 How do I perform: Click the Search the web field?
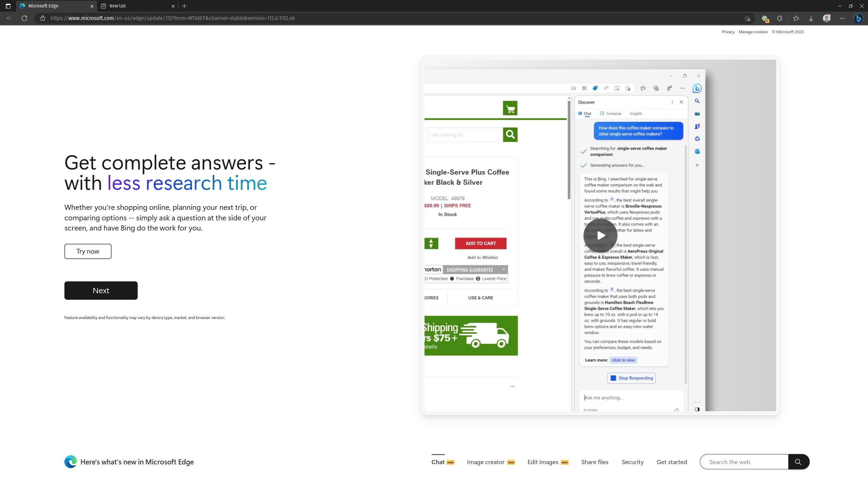744,462
